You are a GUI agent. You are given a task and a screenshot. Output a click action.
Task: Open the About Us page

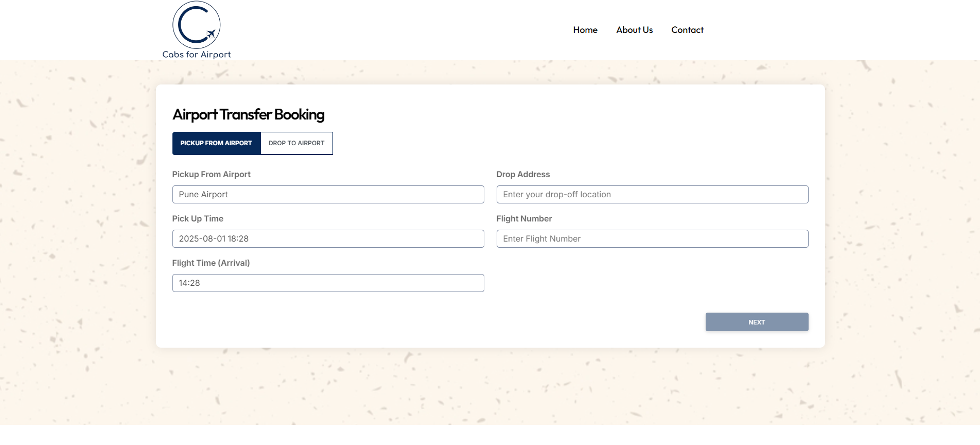click(x=634, y=30)
